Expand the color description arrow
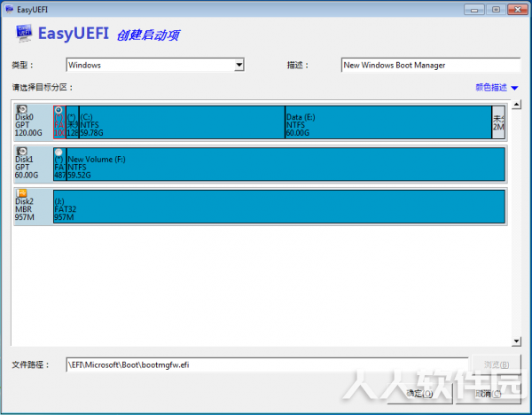The height and width of the screenshot is (415, 532). click(514, 88)
